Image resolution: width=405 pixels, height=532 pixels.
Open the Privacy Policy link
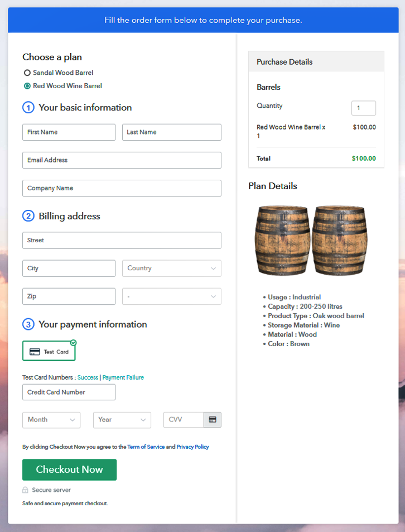point(192,447)
